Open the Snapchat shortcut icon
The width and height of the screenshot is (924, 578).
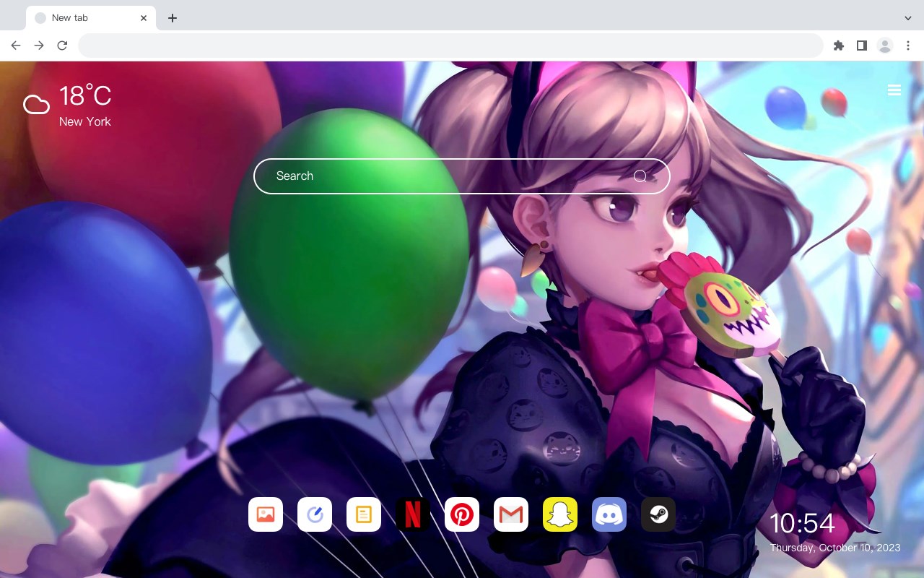(560, 514)
